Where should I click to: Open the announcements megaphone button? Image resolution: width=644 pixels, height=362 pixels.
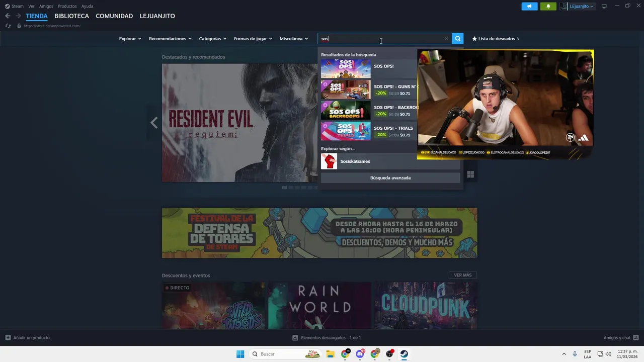click(x=529, y=6)
